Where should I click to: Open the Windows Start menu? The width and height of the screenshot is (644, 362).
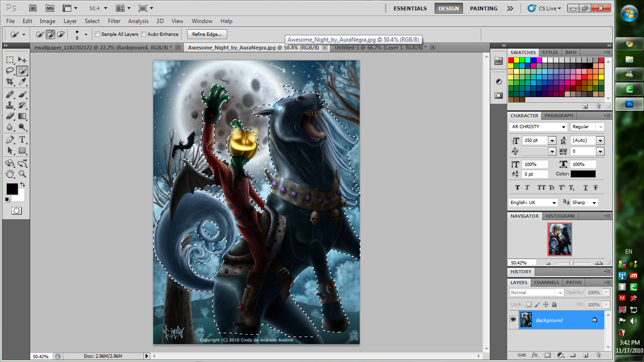click(629, 13)
